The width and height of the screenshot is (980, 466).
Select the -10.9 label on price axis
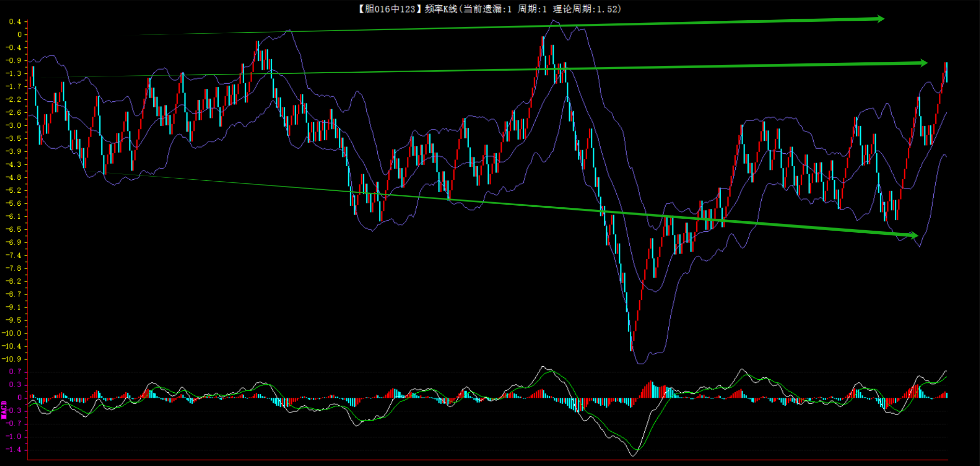(13, 360)
